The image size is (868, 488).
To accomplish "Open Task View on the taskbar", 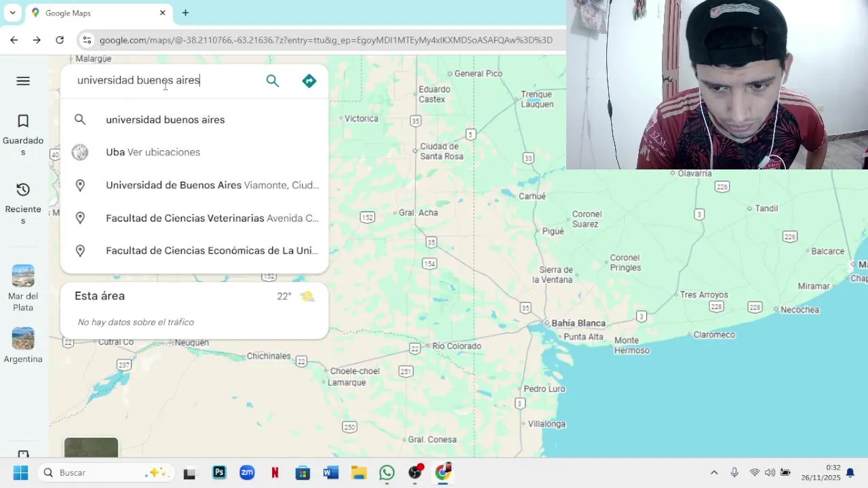I will point(189,473).
